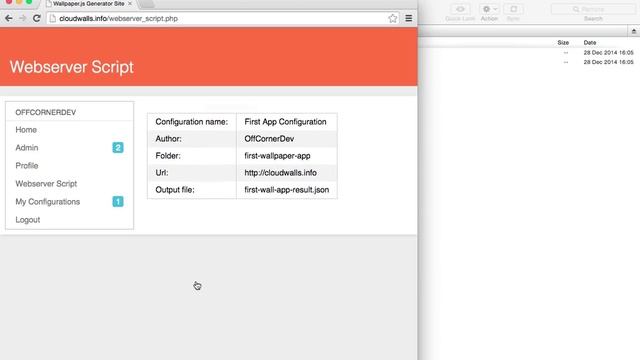Click the first-wallpaper-app folder value
The image size is (640, 360).
coord(277,156)
